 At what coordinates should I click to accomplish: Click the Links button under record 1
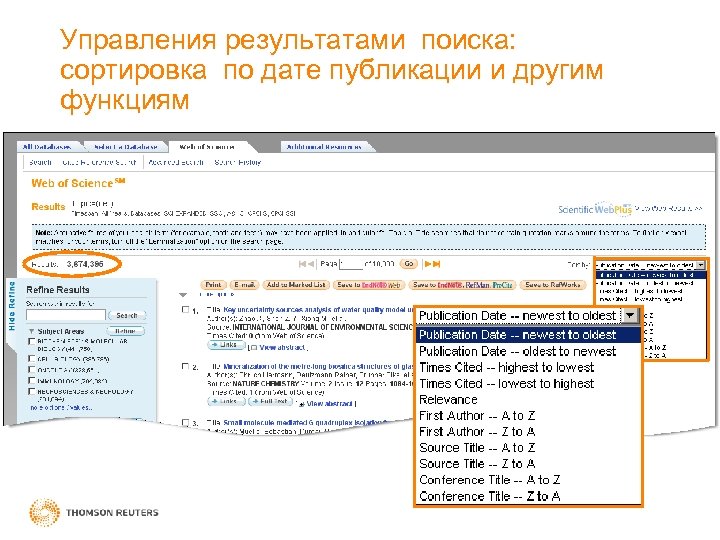(x=226, y=345)
